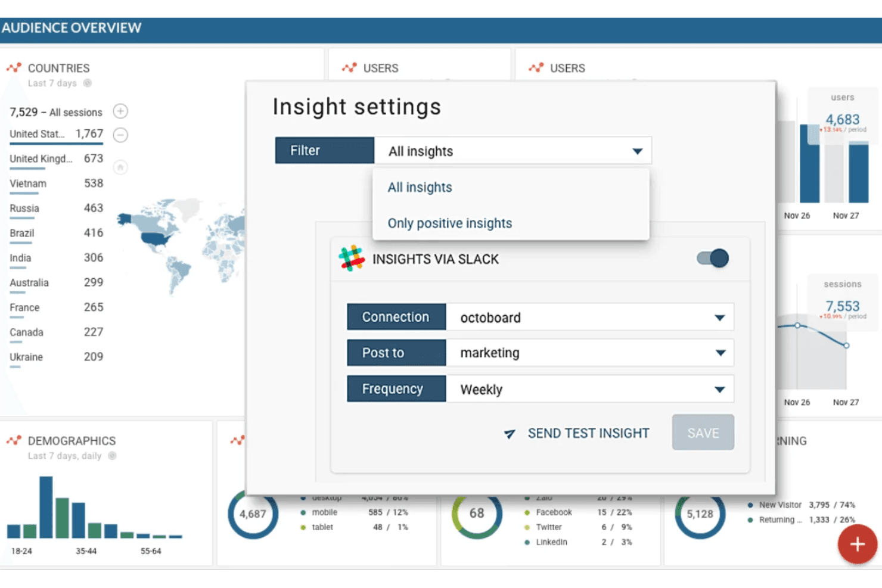882x588 pixels.
Task: Toggle the Insights via Slack switch
Action: pos(713,258)
